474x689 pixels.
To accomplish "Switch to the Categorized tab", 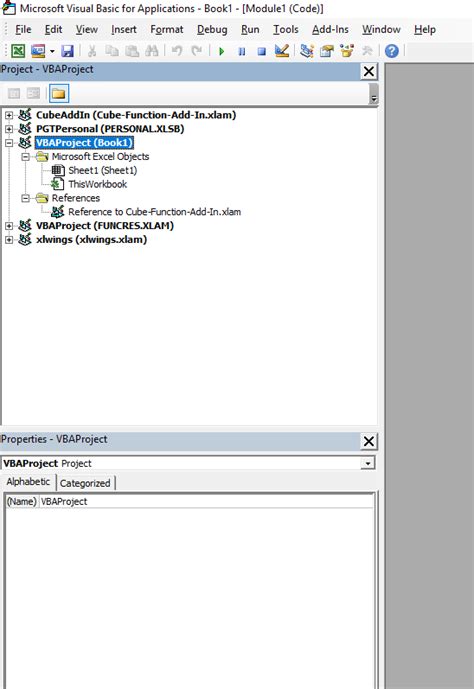I will tap(85, 483).
